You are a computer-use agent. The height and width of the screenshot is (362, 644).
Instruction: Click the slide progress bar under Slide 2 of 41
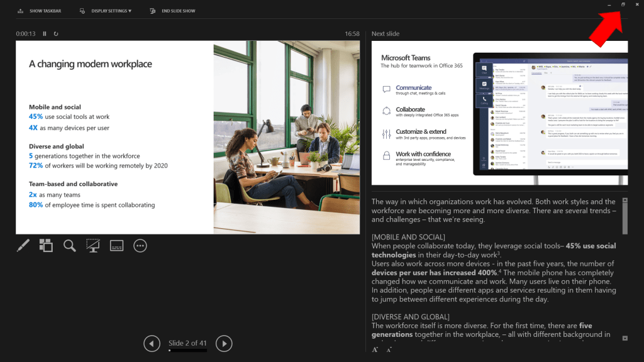click(x=187, y=351)
